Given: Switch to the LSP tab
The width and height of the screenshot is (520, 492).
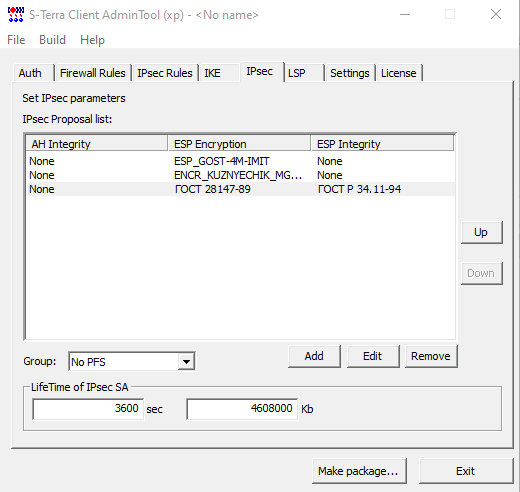Looking at the screenshot, I should tap(297, 73).
